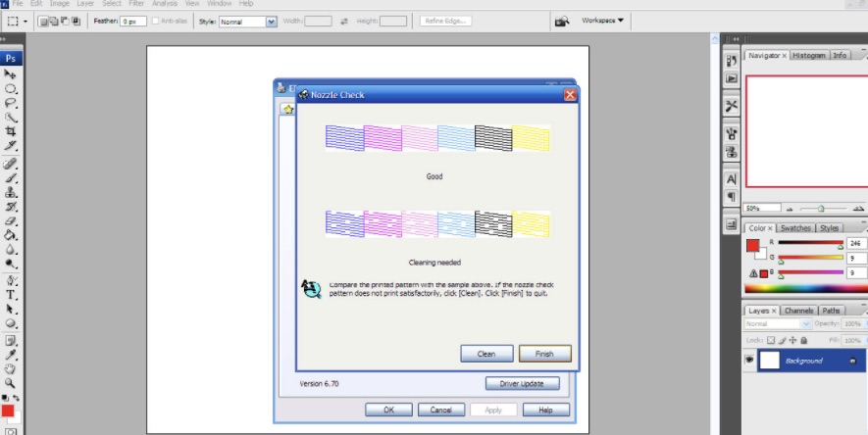
Task: Open the Marquee tool preset picker arrow
Action: (x=25, y=22)
